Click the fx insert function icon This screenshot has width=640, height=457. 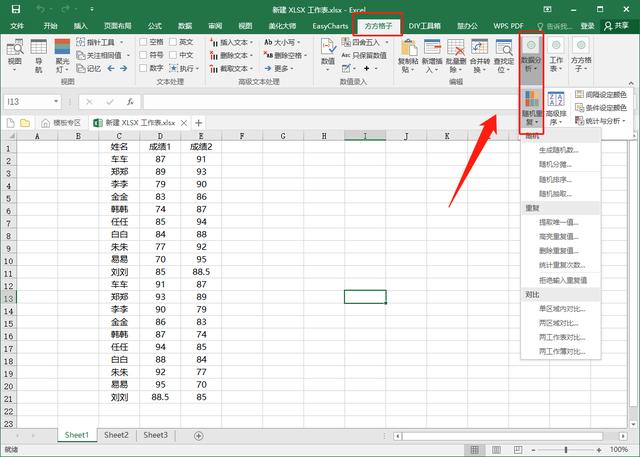coord(130,102)
